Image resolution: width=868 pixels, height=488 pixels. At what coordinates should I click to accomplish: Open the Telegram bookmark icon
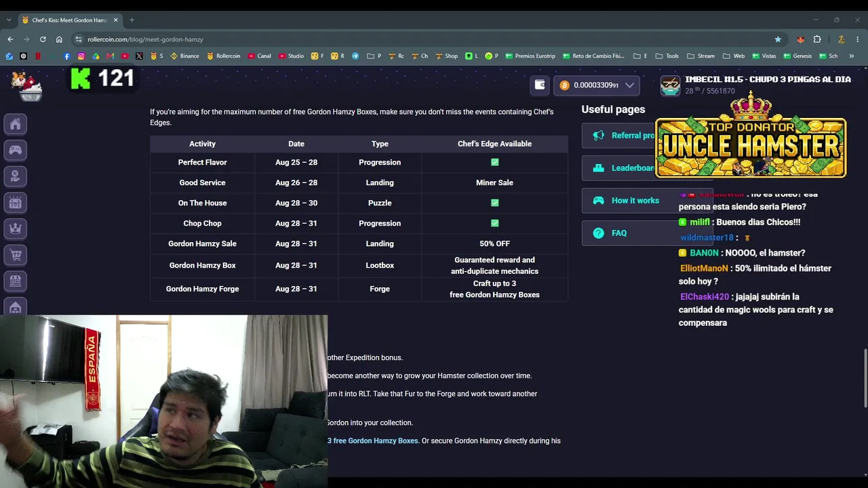pyautogui.click(x=355, y=56)
